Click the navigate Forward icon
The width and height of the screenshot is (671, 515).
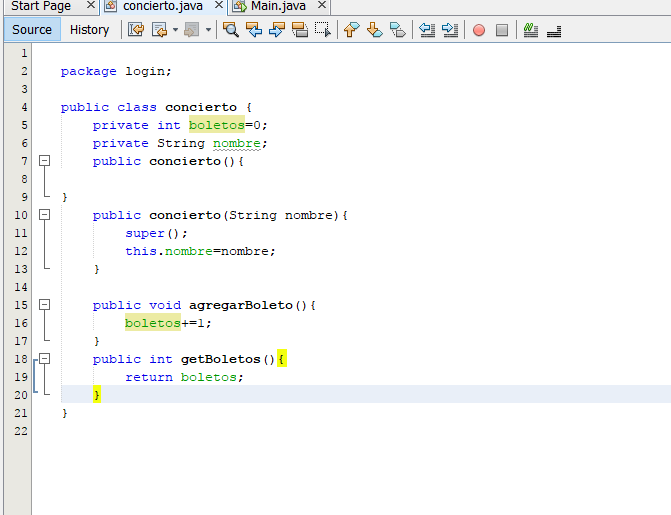point(191,30)
